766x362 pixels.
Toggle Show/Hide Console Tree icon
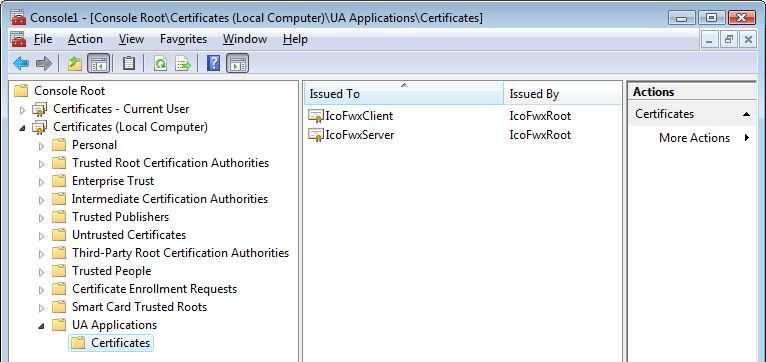coord(98,64)
